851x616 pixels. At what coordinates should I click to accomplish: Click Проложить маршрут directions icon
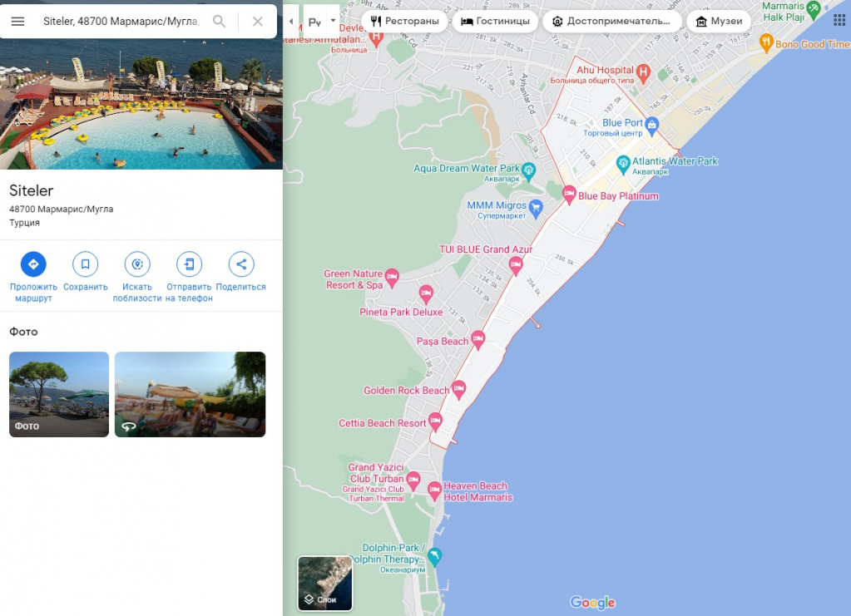click(33, 264)
